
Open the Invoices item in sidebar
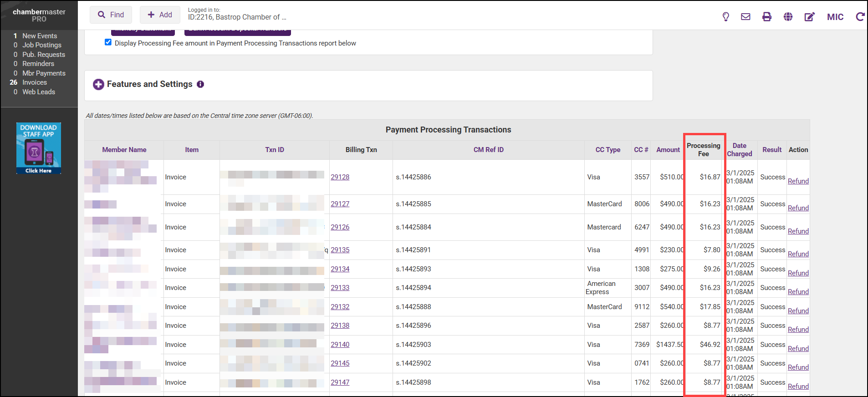[35, 82]
